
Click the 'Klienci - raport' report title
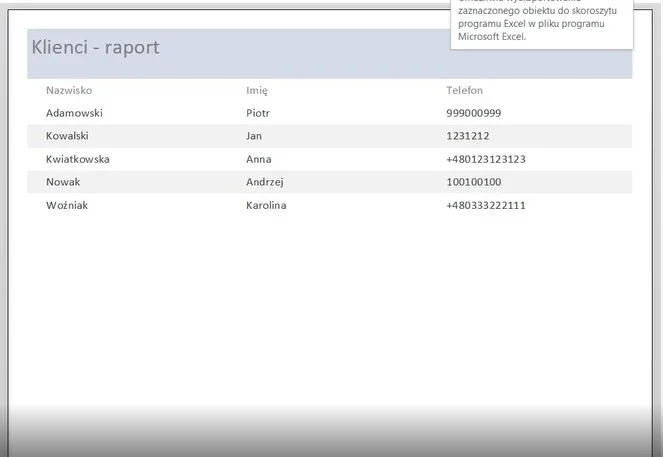[96, 47]
